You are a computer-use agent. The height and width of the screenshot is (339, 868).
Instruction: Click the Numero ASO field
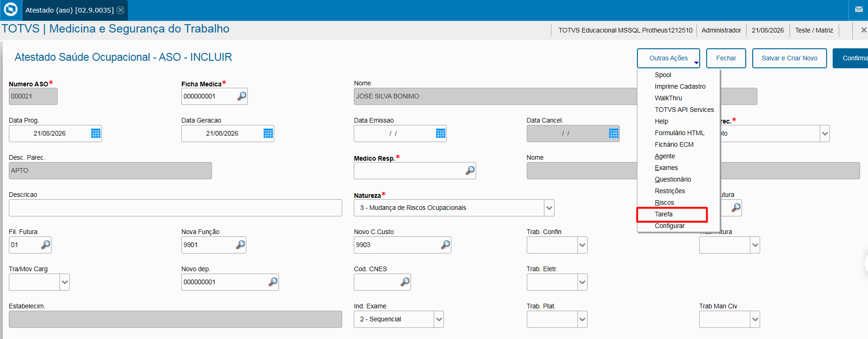(33, 96)
